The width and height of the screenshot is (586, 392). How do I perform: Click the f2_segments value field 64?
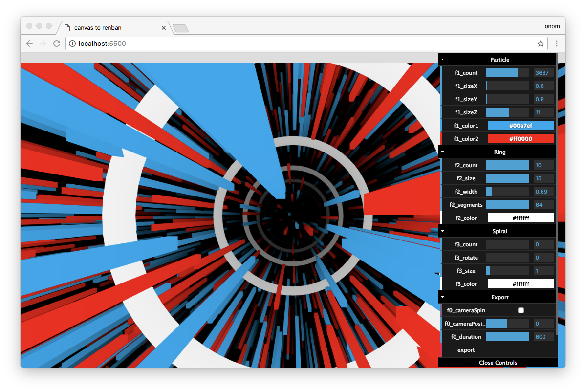[544, 205]
